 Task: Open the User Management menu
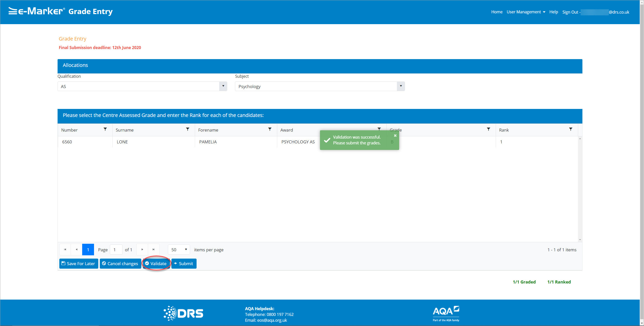(526, 12)
